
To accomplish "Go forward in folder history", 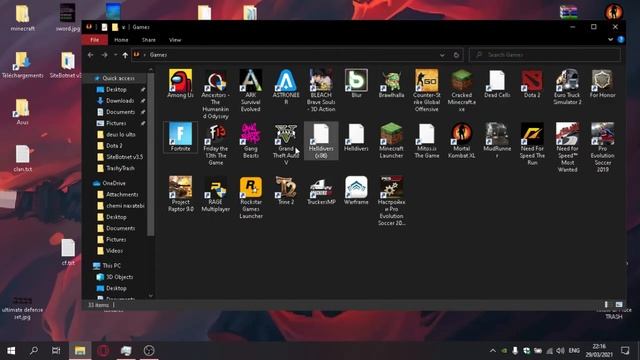I will tap(104, 55).
